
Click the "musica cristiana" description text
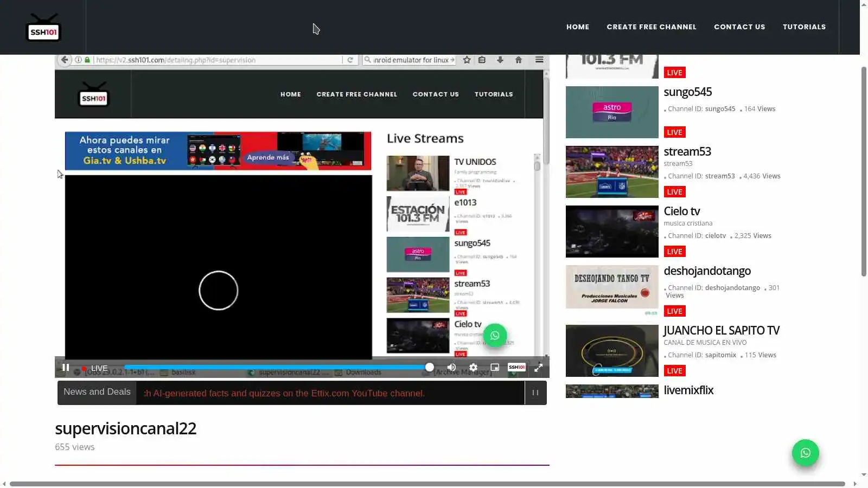pos(688,223)
